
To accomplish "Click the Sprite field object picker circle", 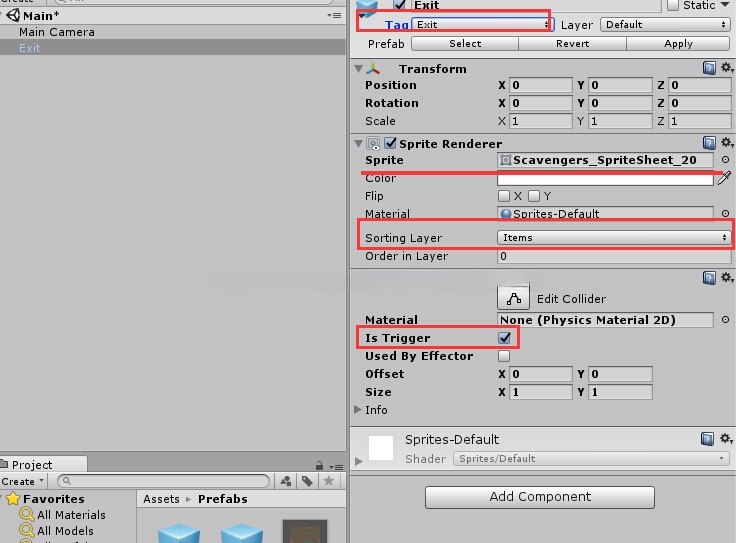I will click(x=725, y=160).
